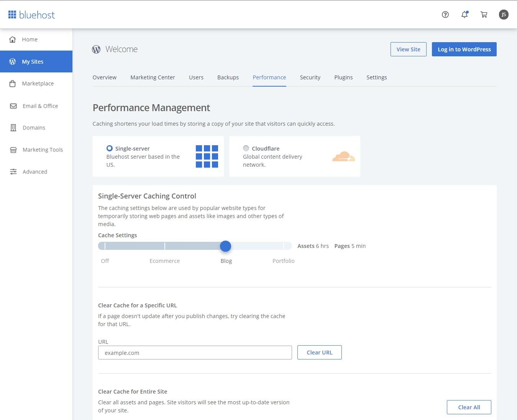517x420 pixels.
Task: Click the Pages 5 min value
Action: (350, 246)
